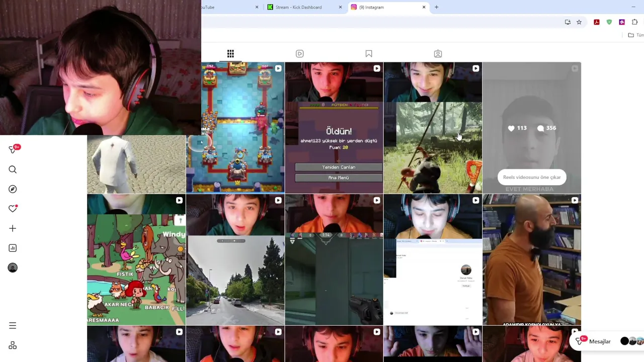Open the hamburger More menu in sidebar
The height and width of the screenshot is (362, 644).
coord(13,326)
